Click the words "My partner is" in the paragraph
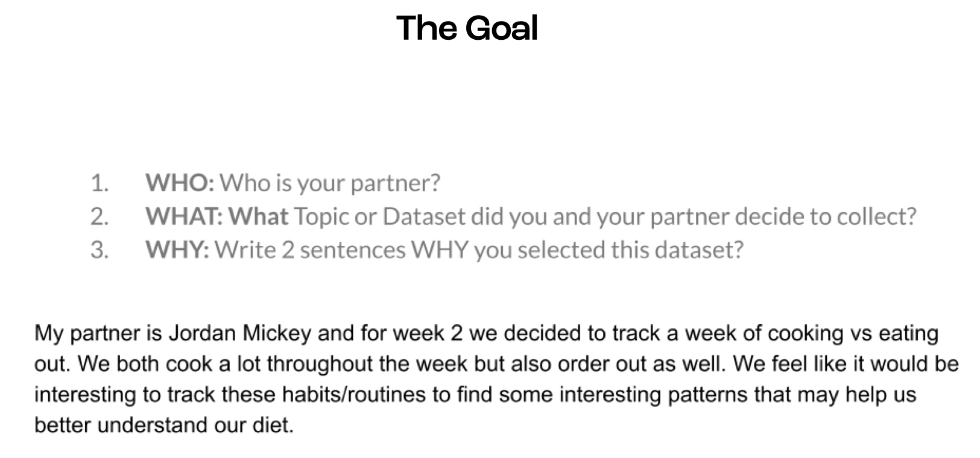This screenshot has height=458, width=980. pyautogui.click(x=99, y=334)
